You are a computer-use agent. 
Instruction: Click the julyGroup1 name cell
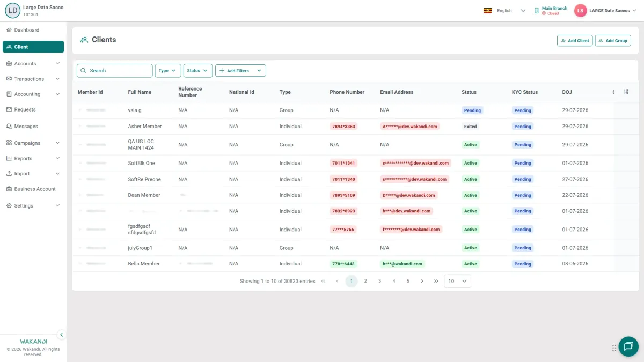140,248
